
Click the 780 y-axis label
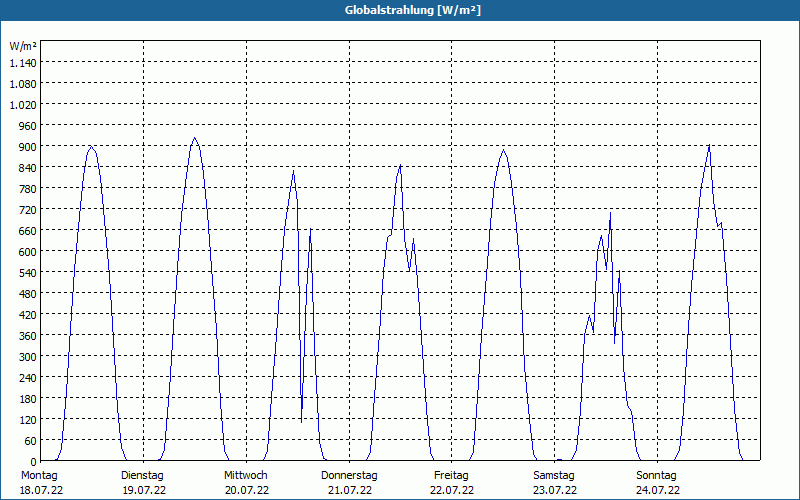(x=28, y=189)
